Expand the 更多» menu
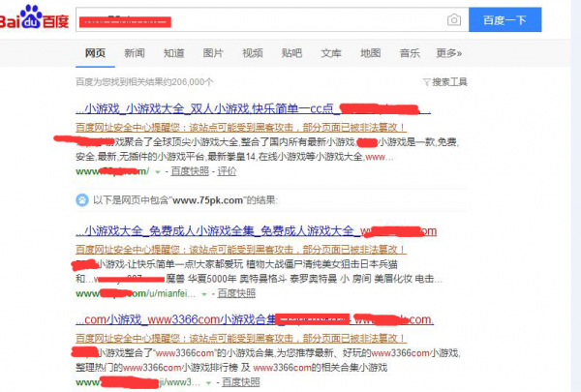The height and width of the screenshot is (392, 581). [448, 53]
